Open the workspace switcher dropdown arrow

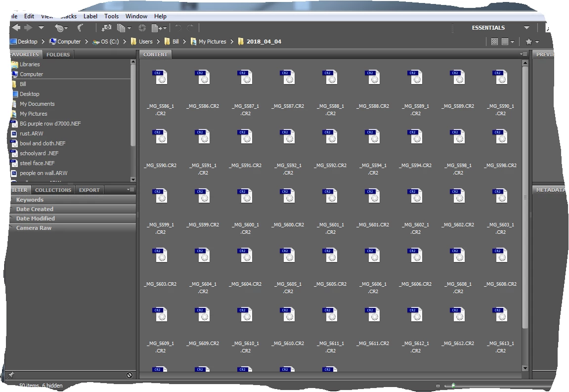(x=526, y=28)
